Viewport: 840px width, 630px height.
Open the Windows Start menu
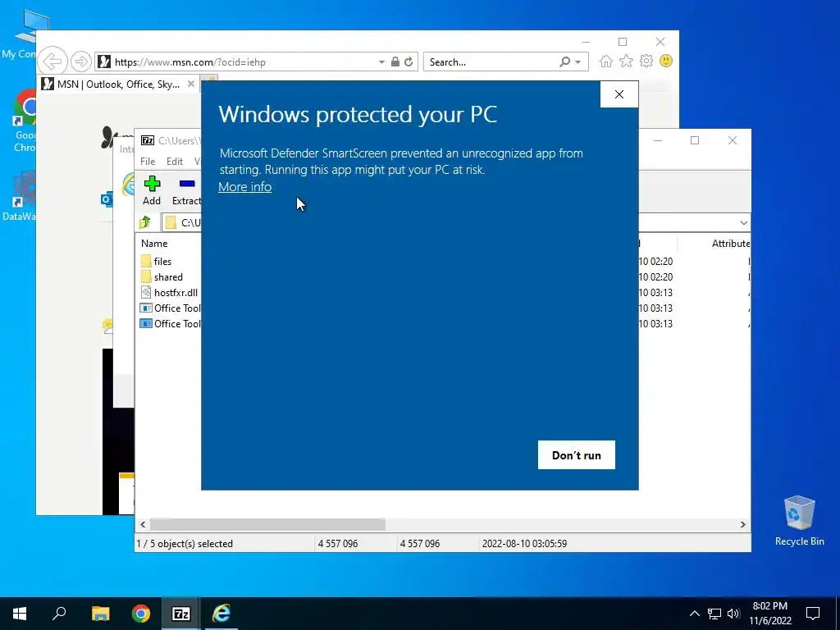[x=20, y=614]
